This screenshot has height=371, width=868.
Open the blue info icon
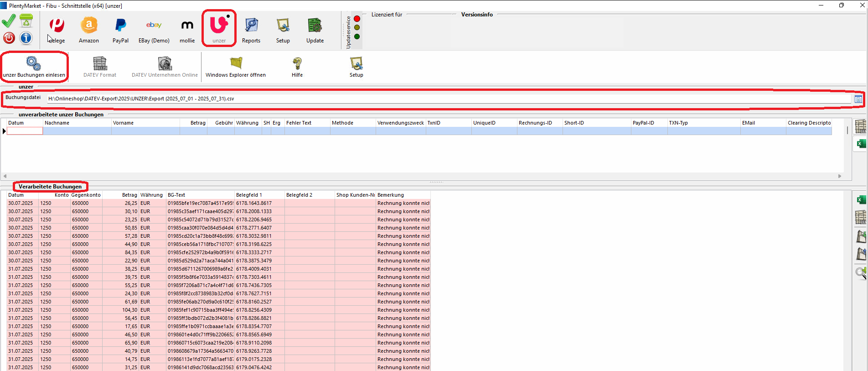[26, 38]
